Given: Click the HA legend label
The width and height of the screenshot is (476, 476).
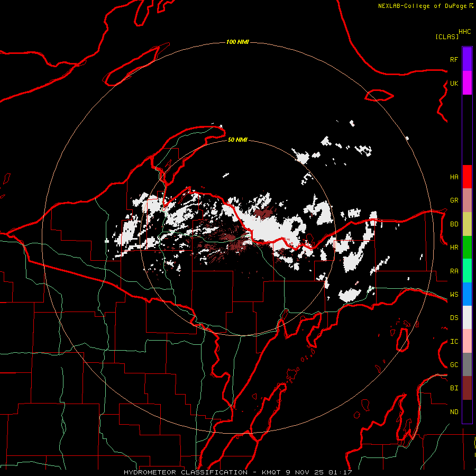Looking at the screenshot, I should [x=454, y=177].
